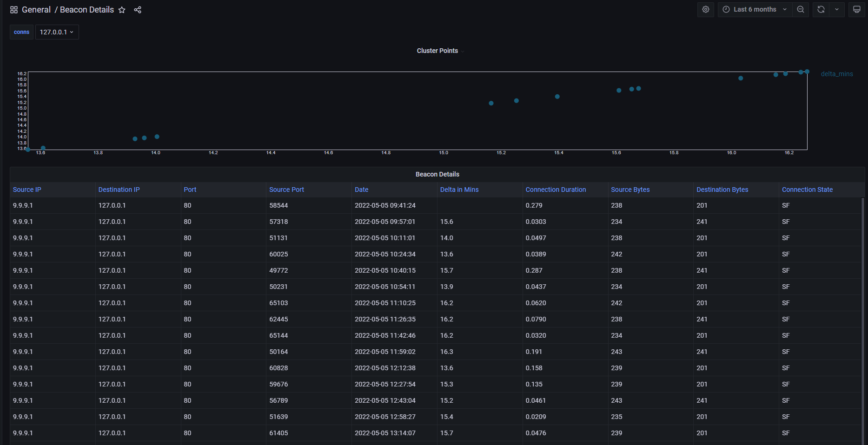Select connection duration cell 0.0497

(565, 238)
